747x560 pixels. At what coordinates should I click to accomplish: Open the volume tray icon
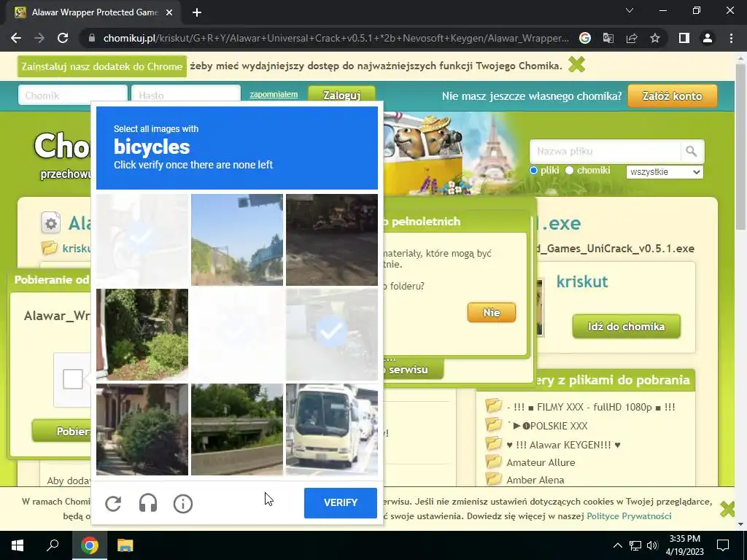pyautogui.click(x=652, y=545)
